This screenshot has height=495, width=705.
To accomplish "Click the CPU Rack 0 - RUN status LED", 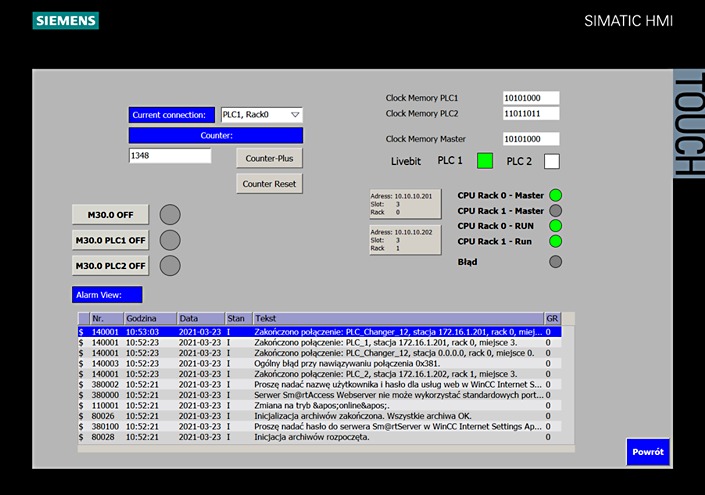I will 556,226.
